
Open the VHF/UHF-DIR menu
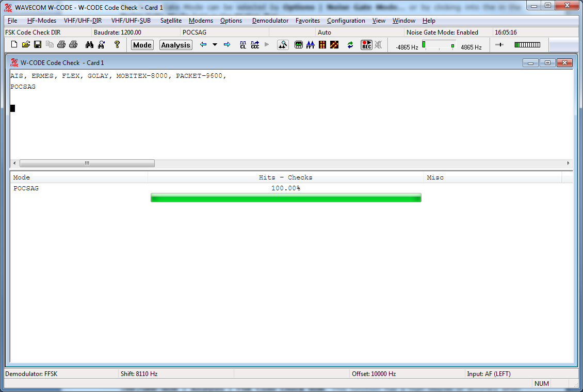[x=83, y=21]
